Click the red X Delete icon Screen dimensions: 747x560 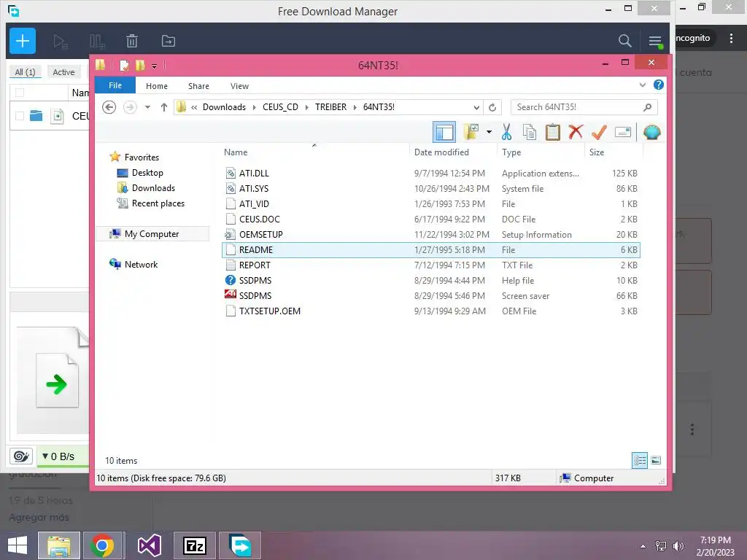point(576,131)
